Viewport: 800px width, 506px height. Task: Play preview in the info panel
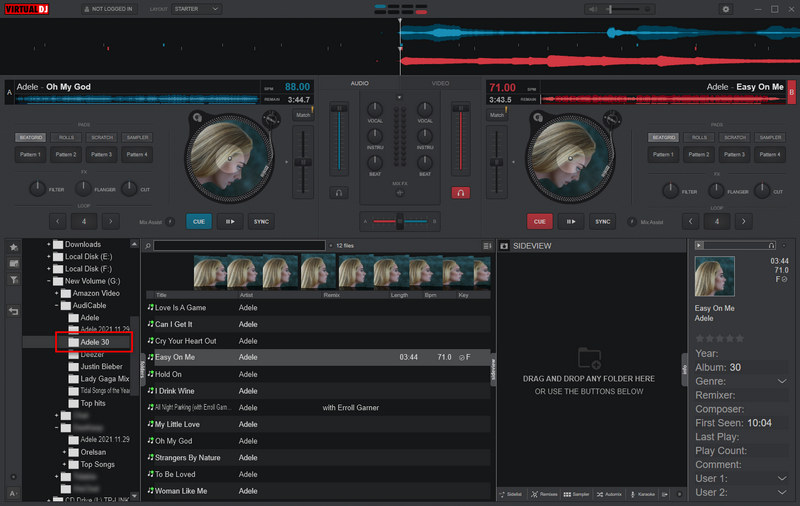click(x=699, y=245)
